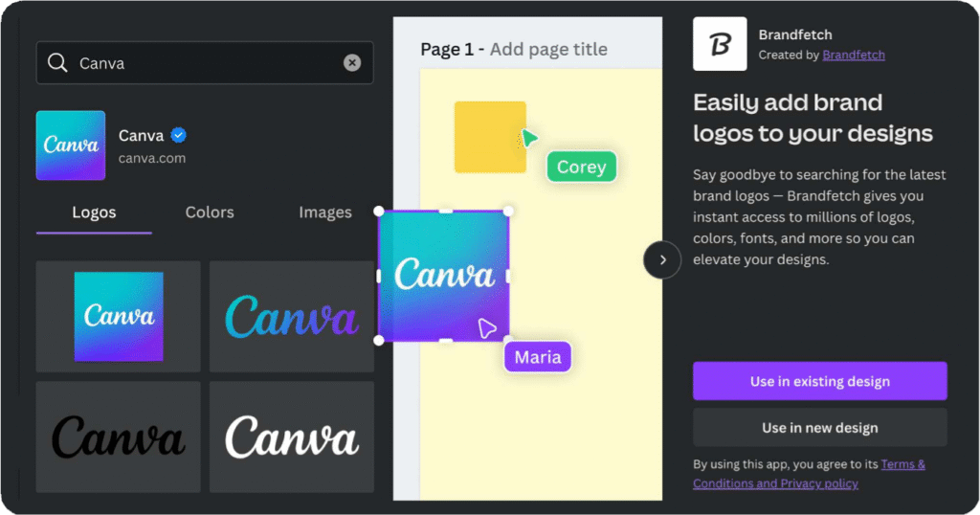980x515 pixels.
Task: Click the Canva brand logo tile
Action: tap(71, 146)
